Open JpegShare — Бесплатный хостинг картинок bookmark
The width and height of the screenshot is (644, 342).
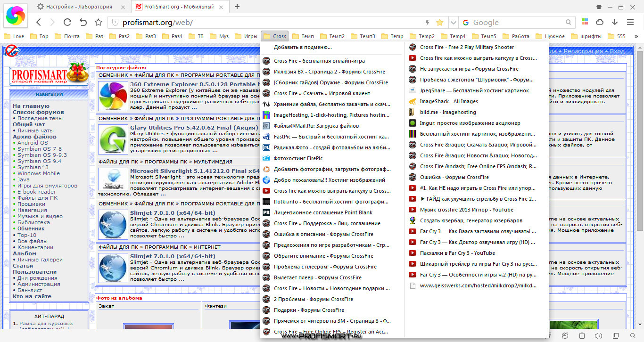coord(476,90)
